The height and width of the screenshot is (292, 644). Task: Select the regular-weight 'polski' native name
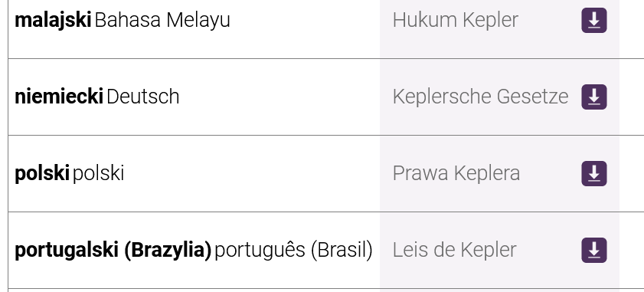98,173
